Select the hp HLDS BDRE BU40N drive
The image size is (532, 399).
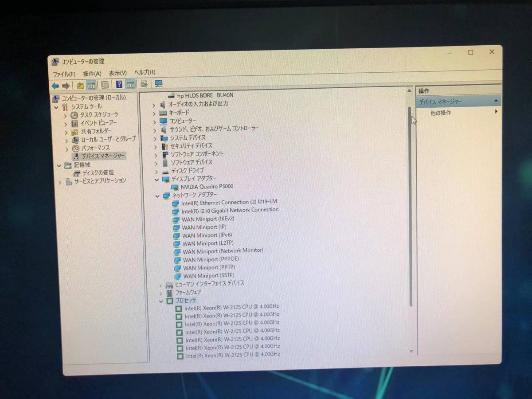[x=205, y=95]
